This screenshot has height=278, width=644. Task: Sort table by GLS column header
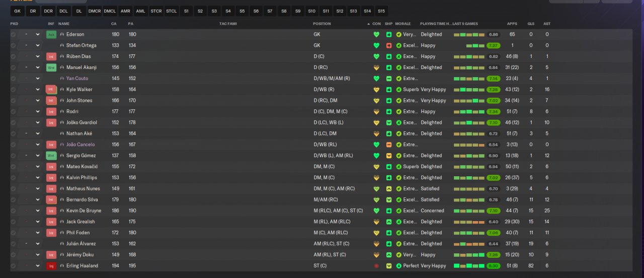pos(531,24)
